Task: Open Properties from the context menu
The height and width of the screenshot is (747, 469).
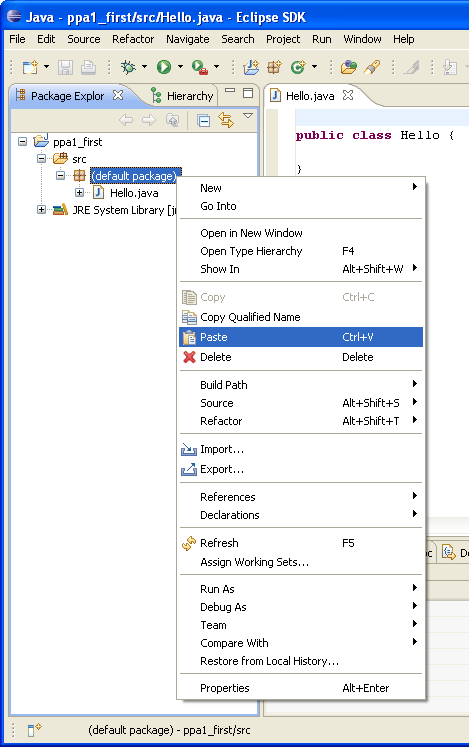Action: point(301,688)
